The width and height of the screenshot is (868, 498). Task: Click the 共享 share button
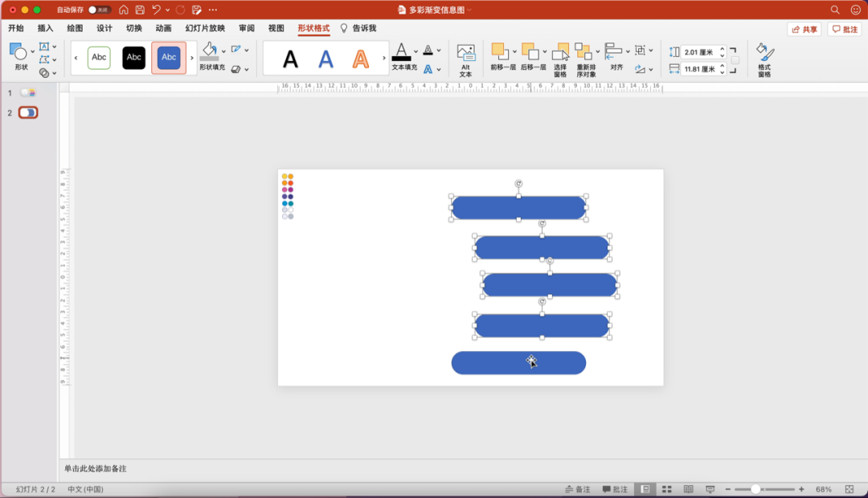coord(805,29)
